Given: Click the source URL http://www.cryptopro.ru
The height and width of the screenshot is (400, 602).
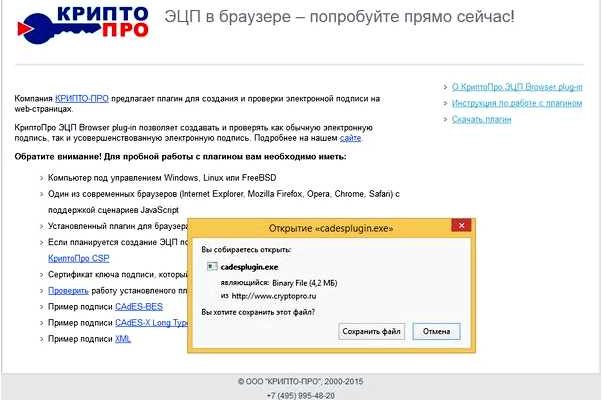Looking at the screenshot, I should (274, 296).
